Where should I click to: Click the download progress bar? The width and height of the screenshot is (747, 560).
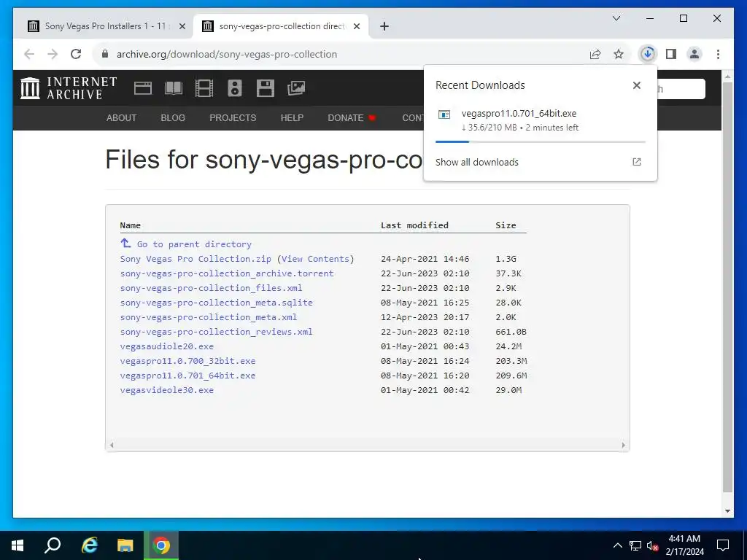[541, 142]
